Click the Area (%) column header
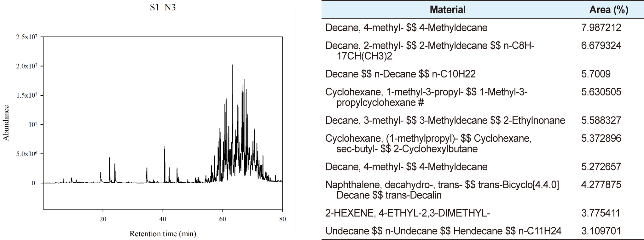Viewport: 644px width, 240px height. pos(609,10)
